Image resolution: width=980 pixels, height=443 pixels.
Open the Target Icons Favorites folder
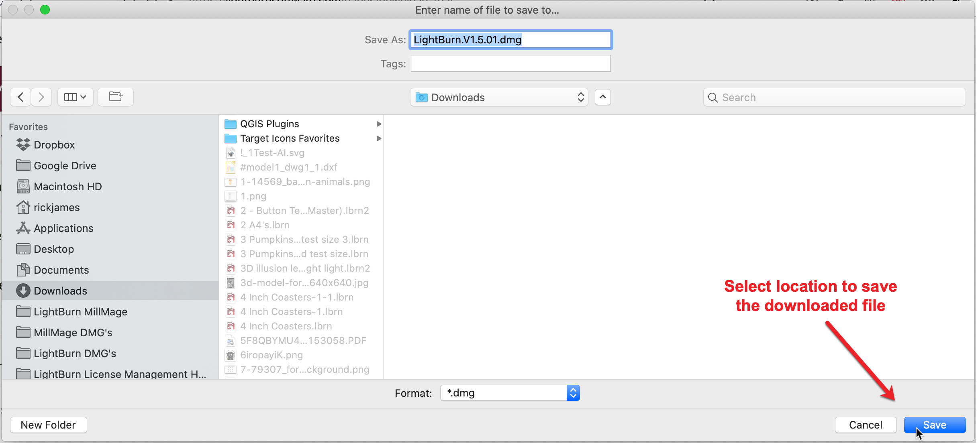click(302, 138)
